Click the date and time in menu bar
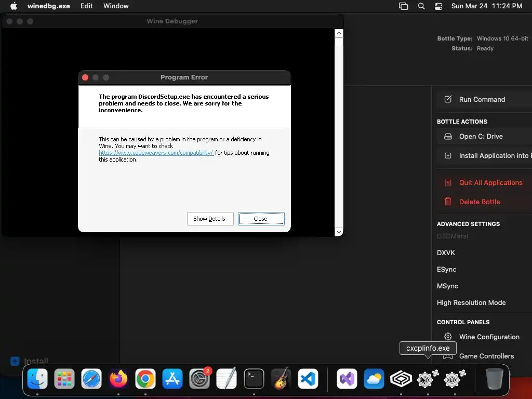532x399 pixels. click(486, 6)
